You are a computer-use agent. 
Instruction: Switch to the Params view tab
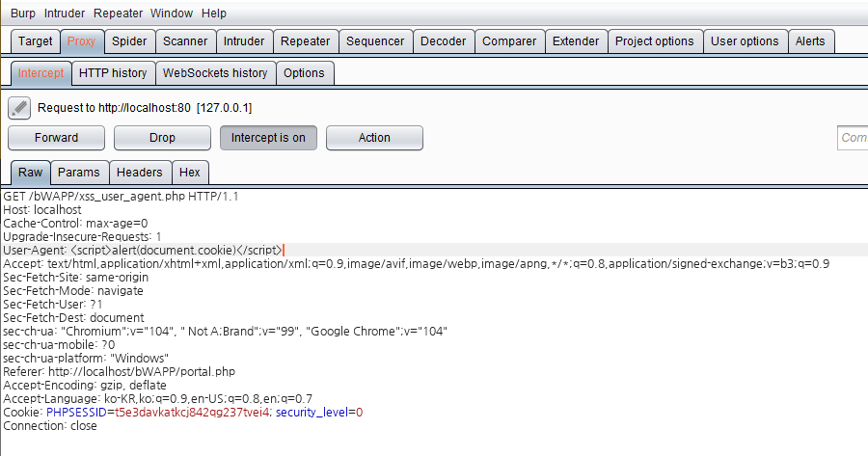coord(79,173)
